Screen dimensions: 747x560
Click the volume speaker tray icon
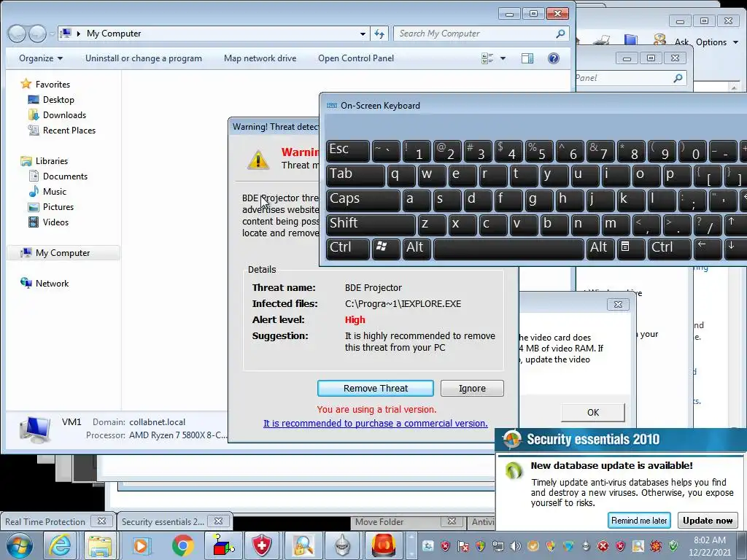[516, 545]
